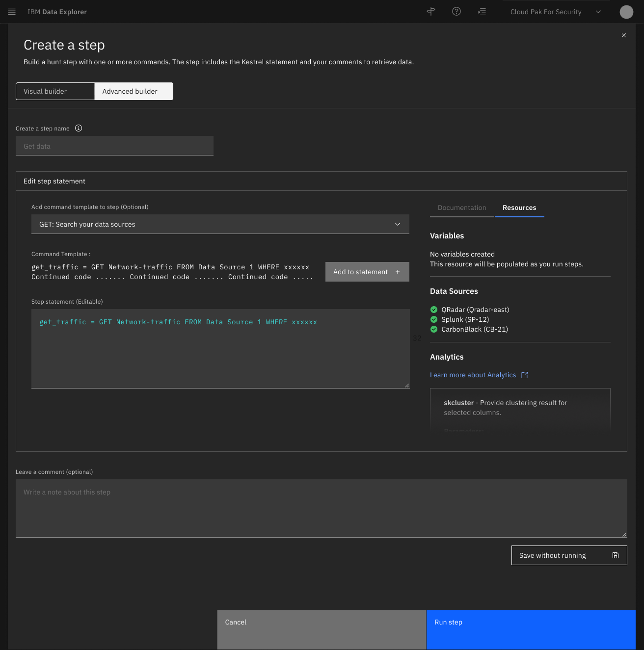Click green check icon beside Splunk
The image size is (644, 650).
point(434,319)
